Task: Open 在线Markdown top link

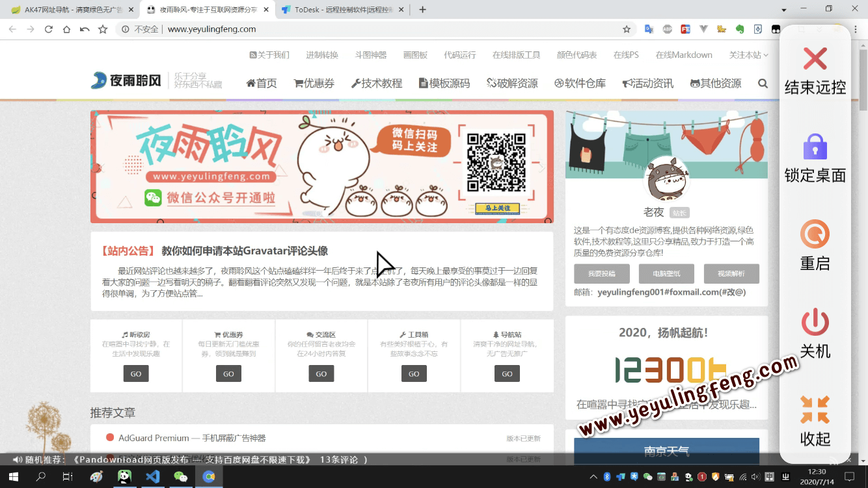Action: (x=684, y=55)
